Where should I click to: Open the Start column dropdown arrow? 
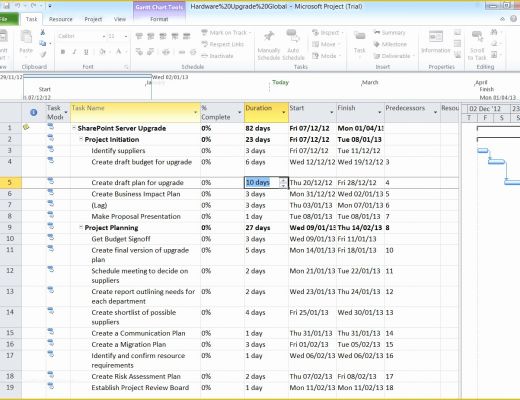[x=331, y=112]
